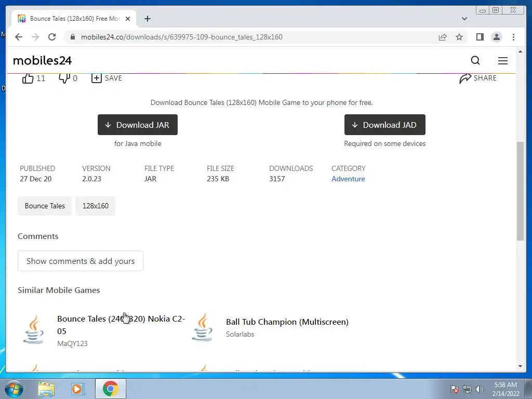Bookmark this page with star icon

click(x=459, y=37)
